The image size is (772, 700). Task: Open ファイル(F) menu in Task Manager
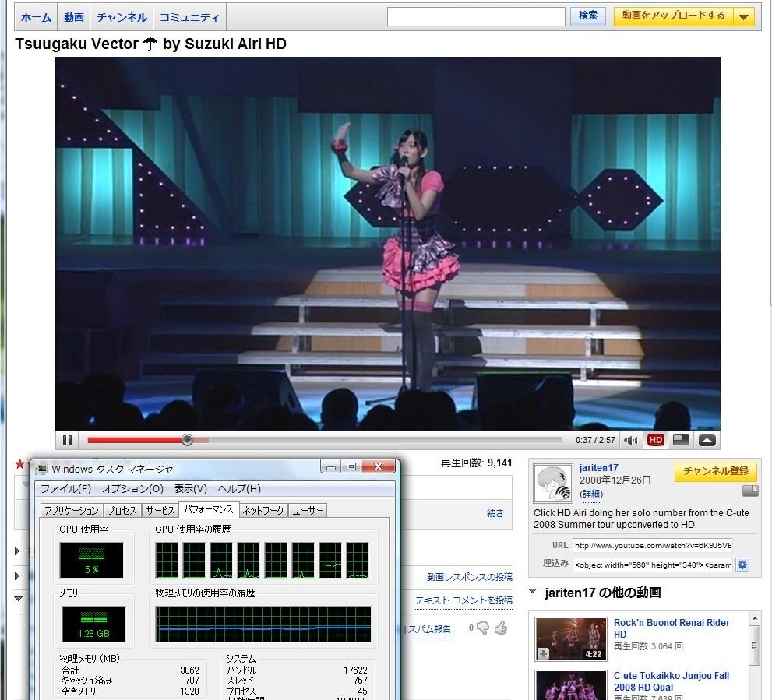point(65,488)
